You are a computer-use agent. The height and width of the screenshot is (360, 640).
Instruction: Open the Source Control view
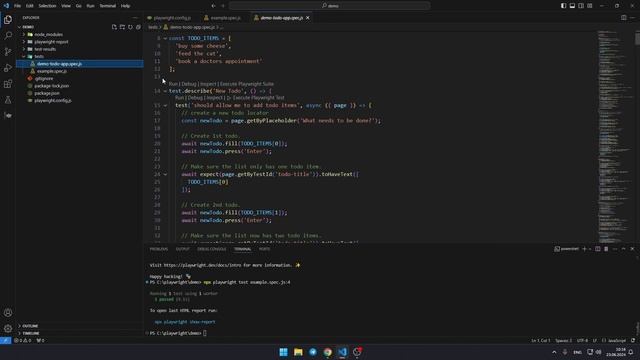point(8,51)
